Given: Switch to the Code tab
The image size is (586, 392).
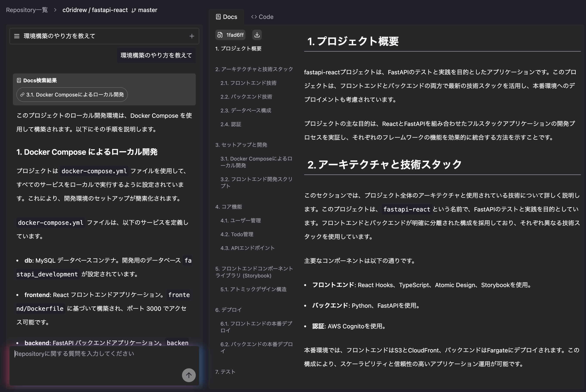Looking at the screenshot, I should pos(262,17).
